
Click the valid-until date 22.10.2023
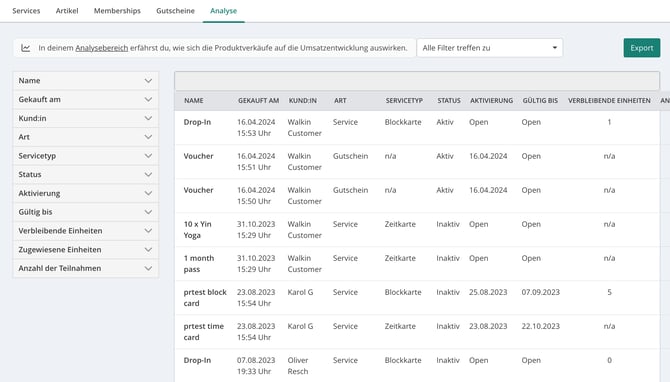pos(541,326)
